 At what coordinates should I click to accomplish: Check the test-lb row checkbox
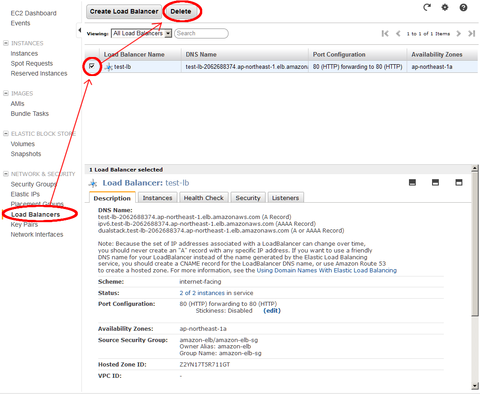[x=92, y=66]
